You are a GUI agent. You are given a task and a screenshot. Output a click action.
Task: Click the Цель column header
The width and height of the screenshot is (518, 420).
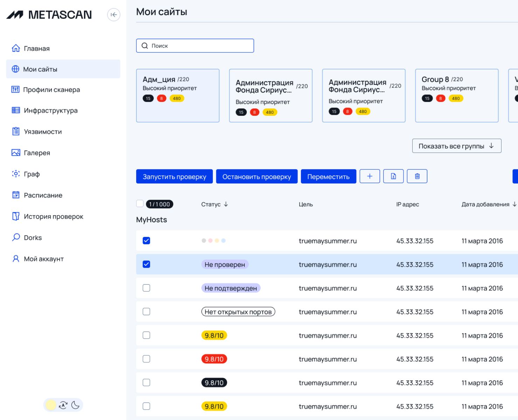(306, 204)
